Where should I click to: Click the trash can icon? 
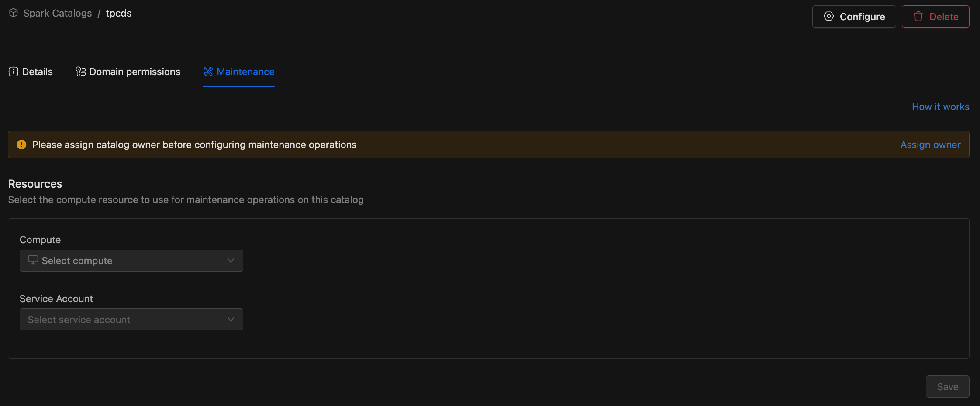918,17
